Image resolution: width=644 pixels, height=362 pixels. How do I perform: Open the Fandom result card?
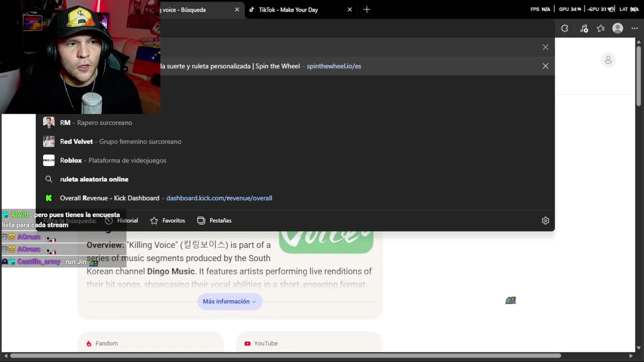pos(150,343)
